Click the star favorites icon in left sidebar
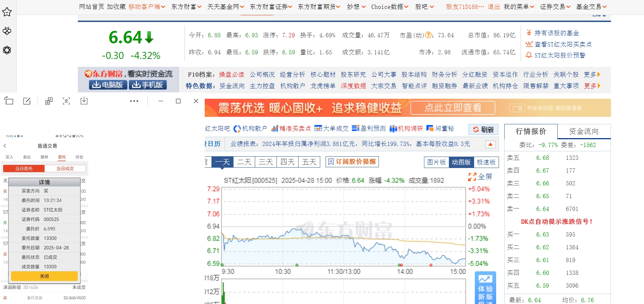Screen dimensions: 644x304 click(x=7, y=12)
